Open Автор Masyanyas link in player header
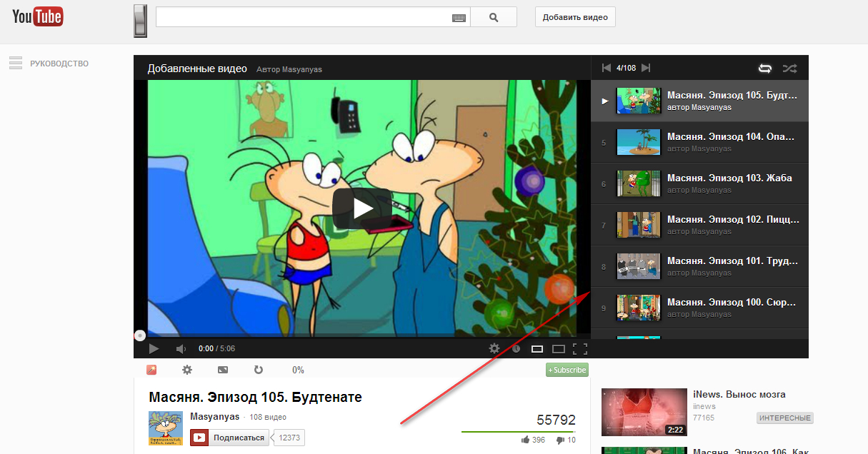This screenshot has width=868, height=454. point(289,69)
